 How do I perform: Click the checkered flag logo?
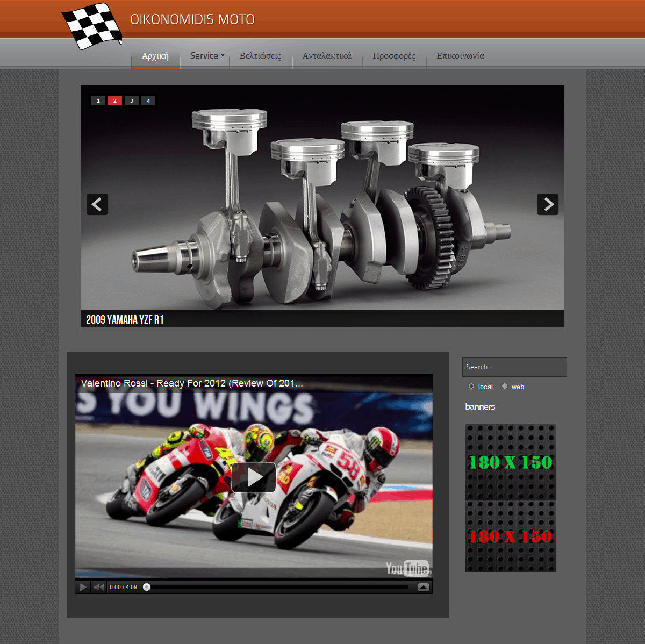pos(92,26)
